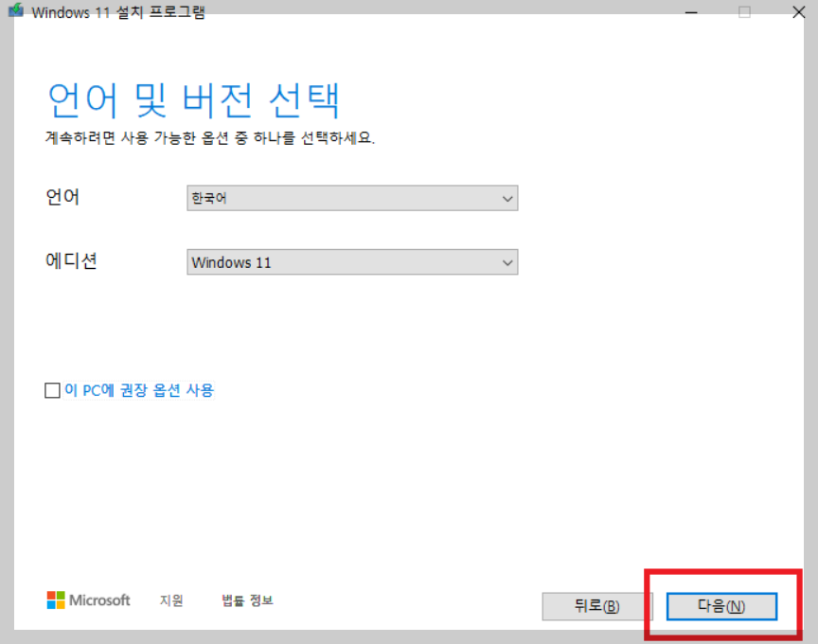Minimize the Windows 11 설치 프로그램 window
The height and width of the screenshot is (644, 818).
[691, 12]
